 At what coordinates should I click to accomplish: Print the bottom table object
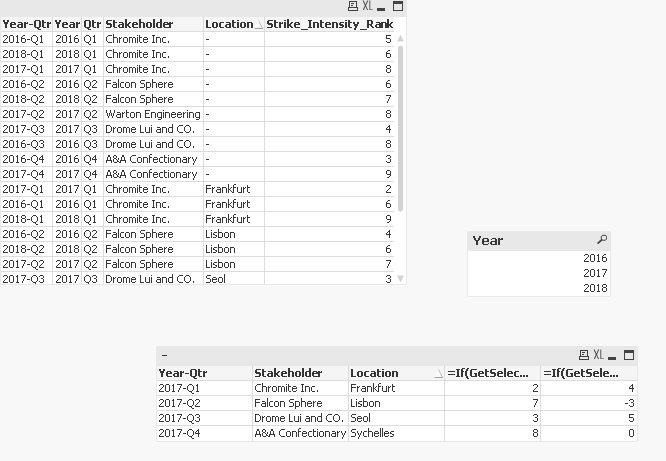pyautogui.click(x=583, y=355)
